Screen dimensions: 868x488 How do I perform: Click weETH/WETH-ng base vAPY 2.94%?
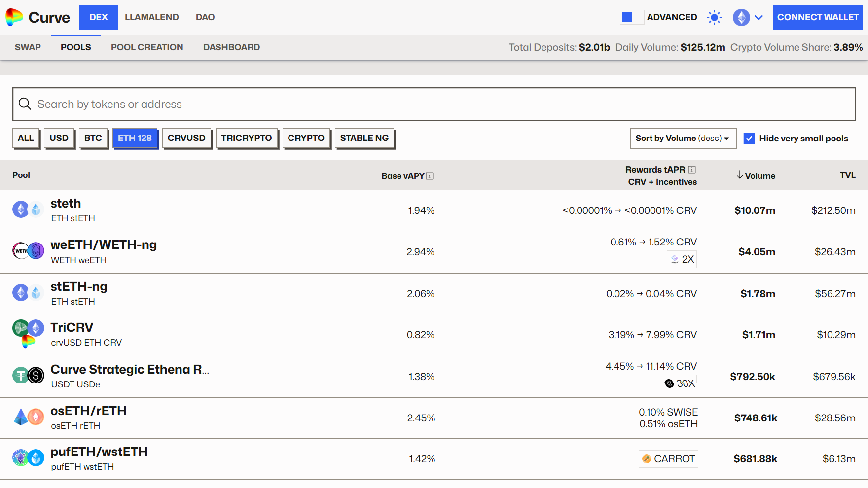(x=420, y=252)
